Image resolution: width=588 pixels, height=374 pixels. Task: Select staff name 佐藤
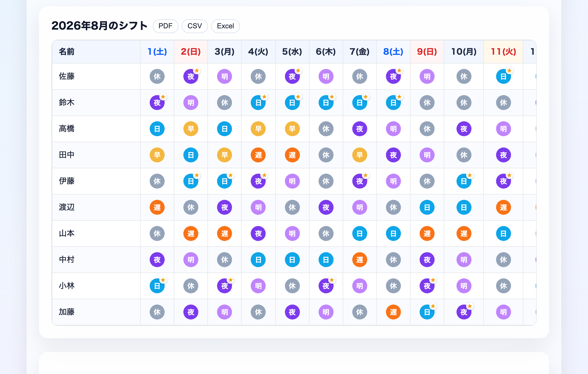pos(67,76)
